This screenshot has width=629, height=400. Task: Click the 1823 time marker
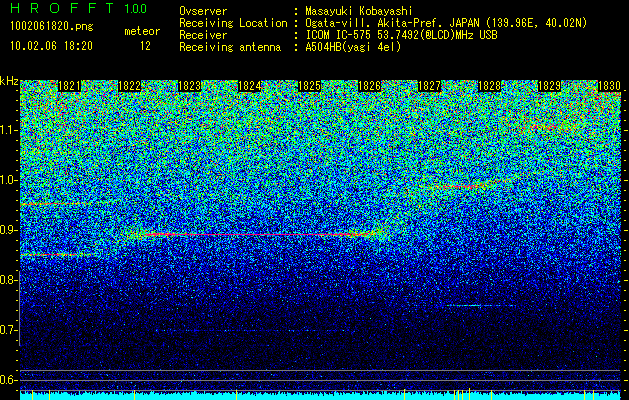(189, 86)
